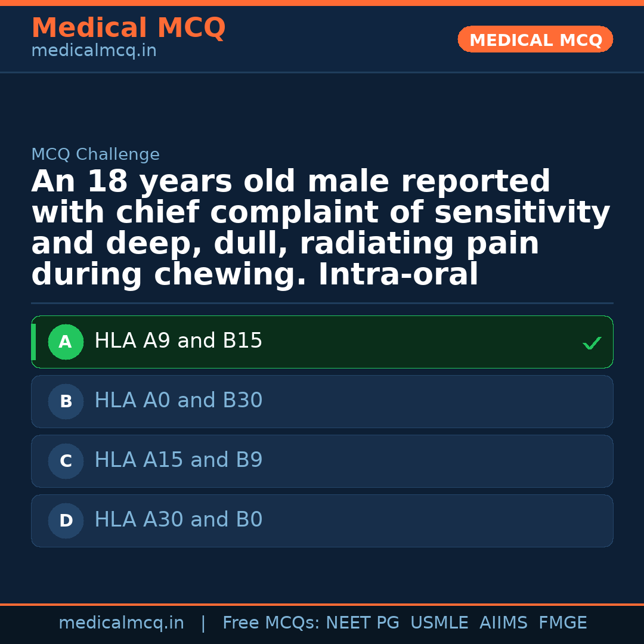
Task: Click the Free MCQs footer bar
Action: (322, 623)
